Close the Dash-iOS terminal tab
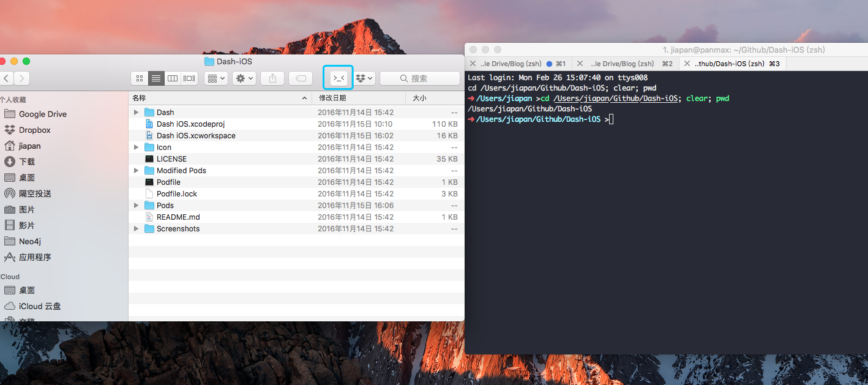This screenshot has width=868, height=385. (687, 64)
